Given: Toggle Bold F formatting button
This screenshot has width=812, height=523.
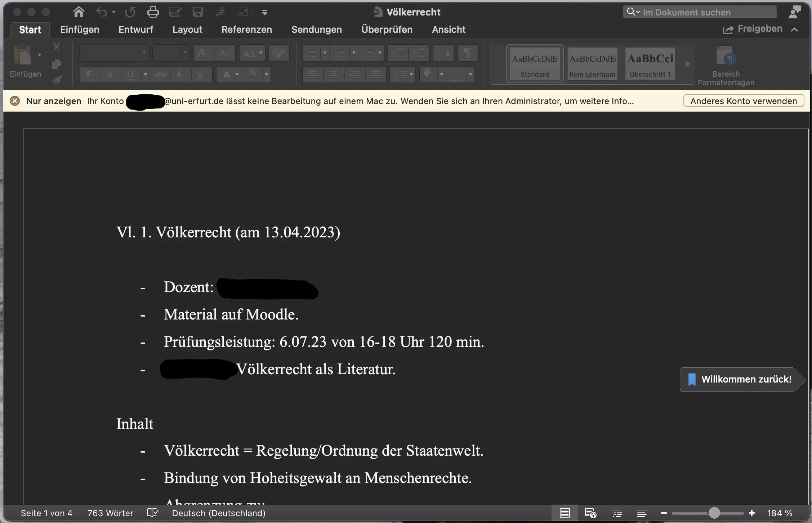Looking at the screenshot, I should tap(89, 75).
